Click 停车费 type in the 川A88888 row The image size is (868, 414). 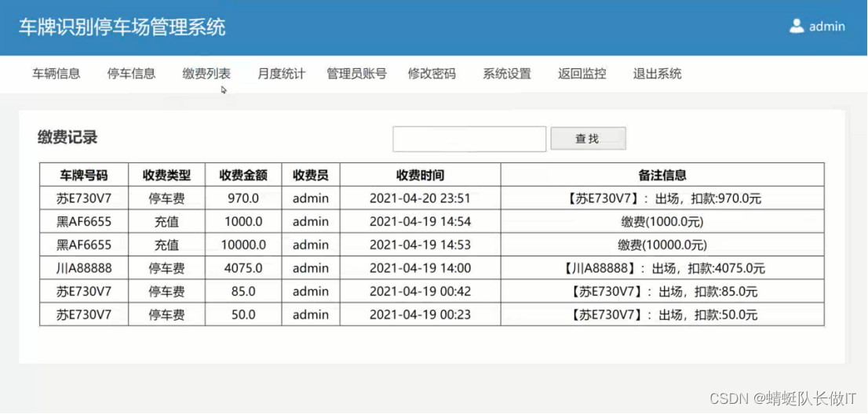click(166, 268)
